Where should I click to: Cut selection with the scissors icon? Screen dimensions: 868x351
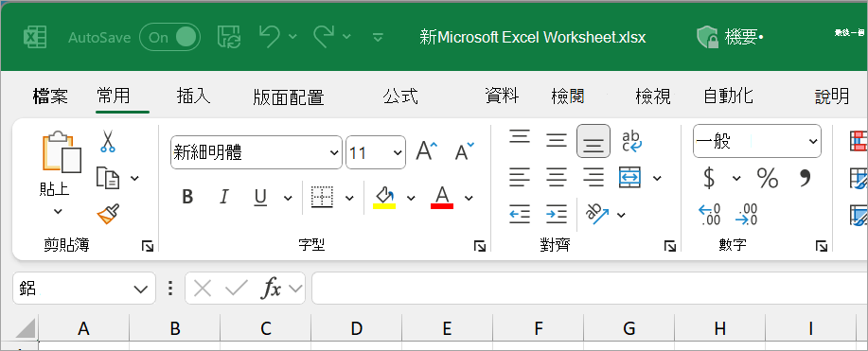pos(107,141)
